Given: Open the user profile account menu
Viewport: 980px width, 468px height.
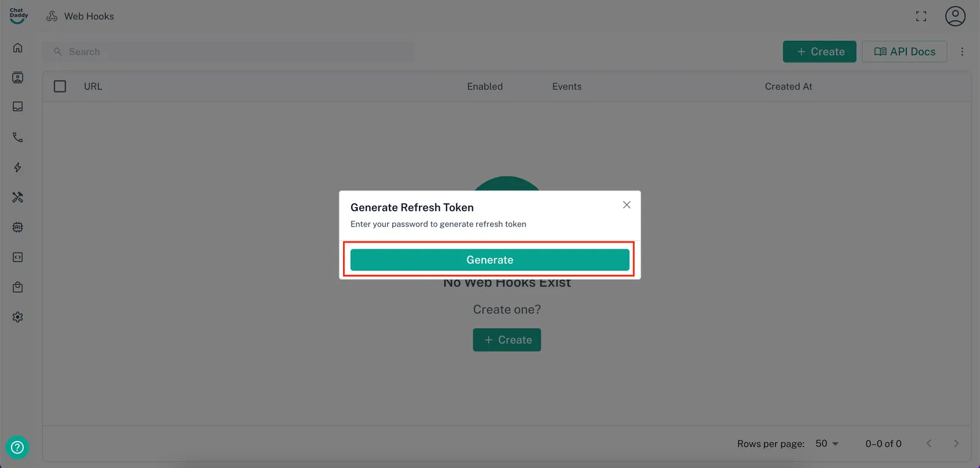Looking at the screenshot, I should pyautogui.click(x=954, y=17).
